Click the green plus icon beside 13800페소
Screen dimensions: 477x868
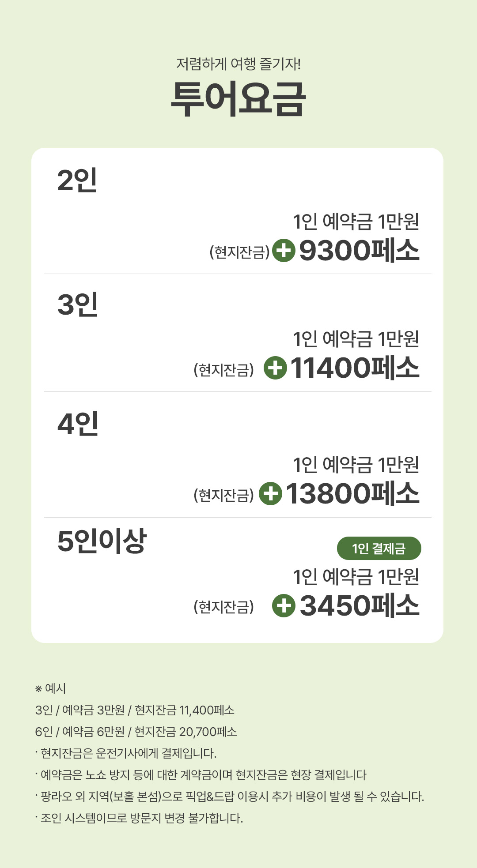(x=270, y=493)
